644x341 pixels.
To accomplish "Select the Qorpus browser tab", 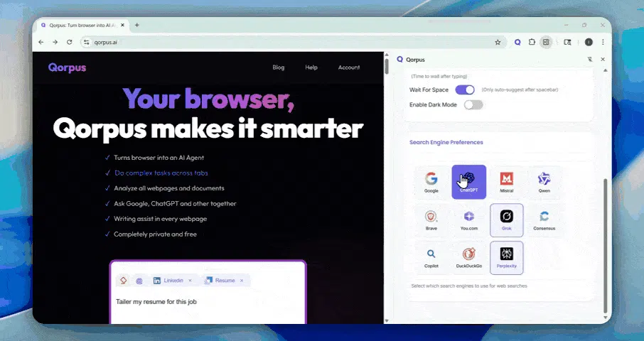I will [82, 25].
